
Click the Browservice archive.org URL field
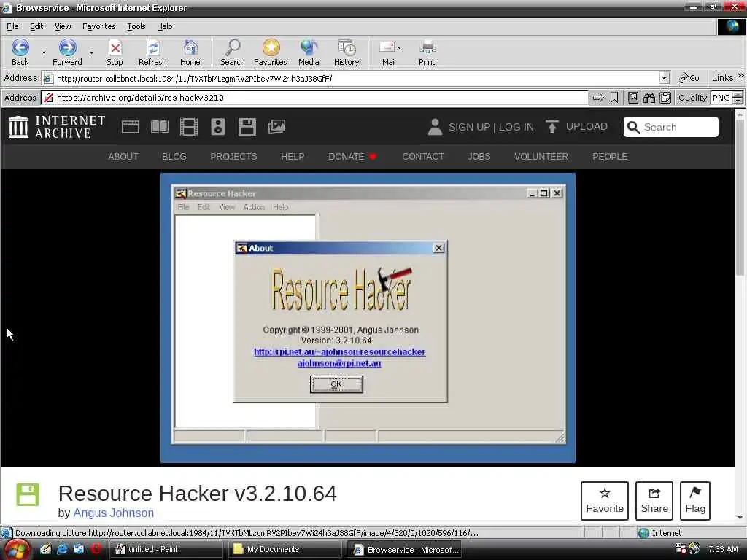pyautogui.click(x=314, y=98)
